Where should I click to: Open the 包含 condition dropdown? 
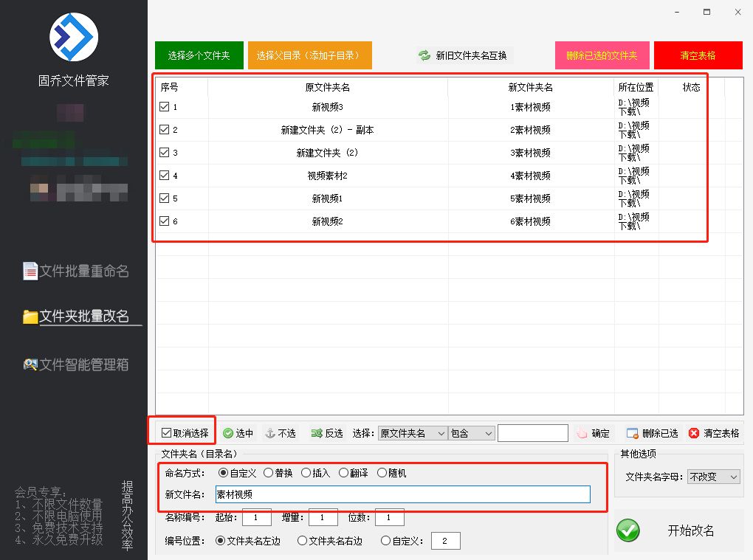(x=471, y=433)
